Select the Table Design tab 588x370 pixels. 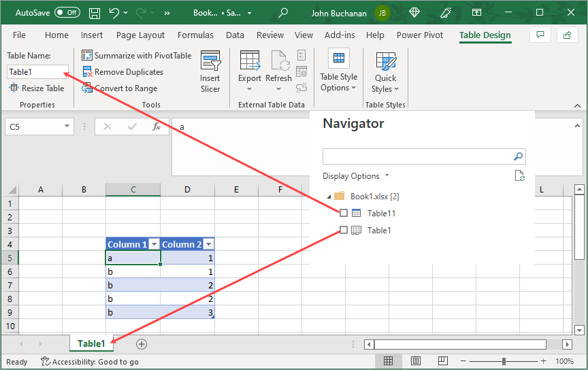(485, 35)
